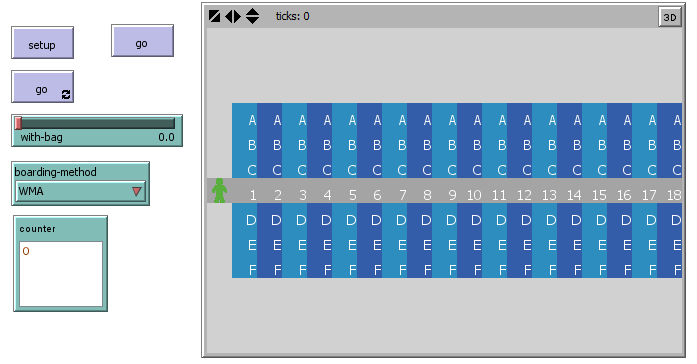The image size is (697, 364).
Task: Click aisle number 7
Action: click(x=402, y=195)
